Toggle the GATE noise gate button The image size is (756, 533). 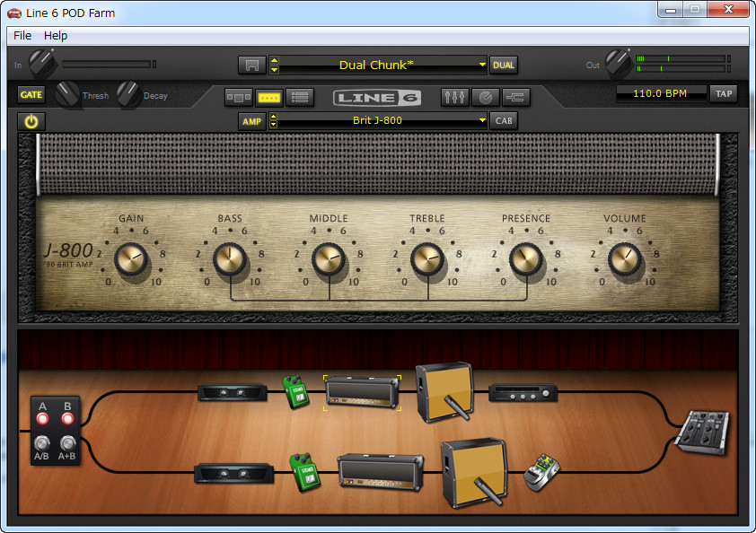point(31,95)
